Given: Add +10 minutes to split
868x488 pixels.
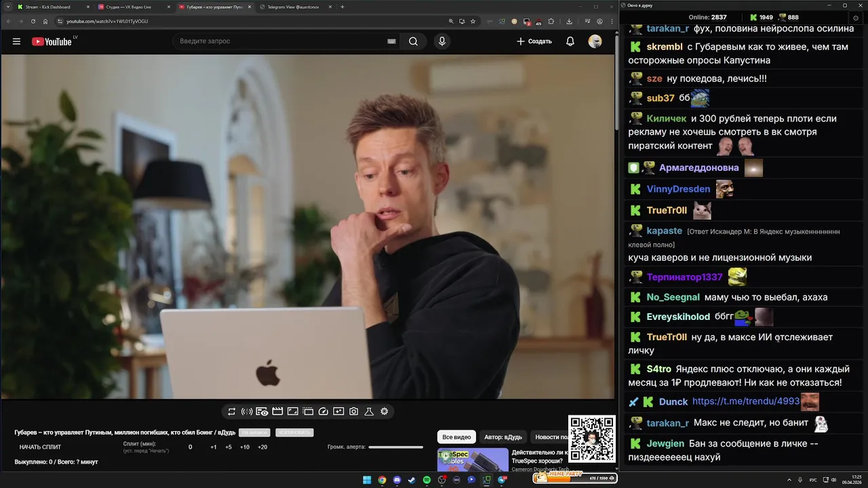Looking at the screenshot, I should (x=245, y=447).
